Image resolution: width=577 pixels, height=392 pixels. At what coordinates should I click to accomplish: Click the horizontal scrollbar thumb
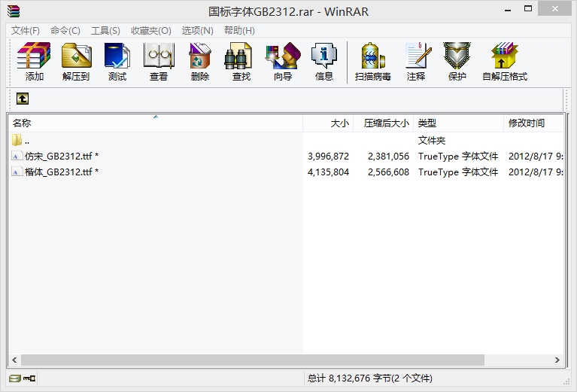pyautogui.click(x=253, y=360)
